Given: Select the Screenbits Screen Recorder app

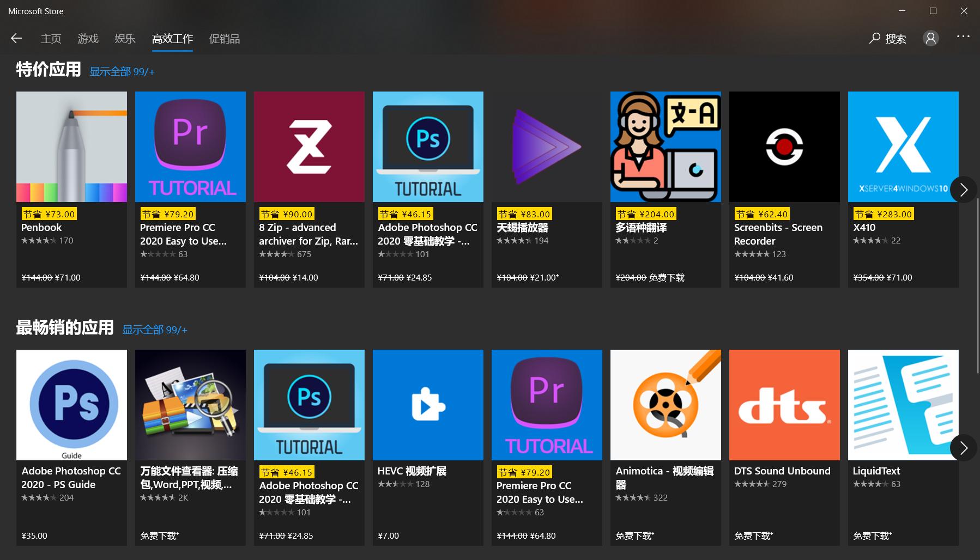Looking at the screenshot, I should pos(784,147).
